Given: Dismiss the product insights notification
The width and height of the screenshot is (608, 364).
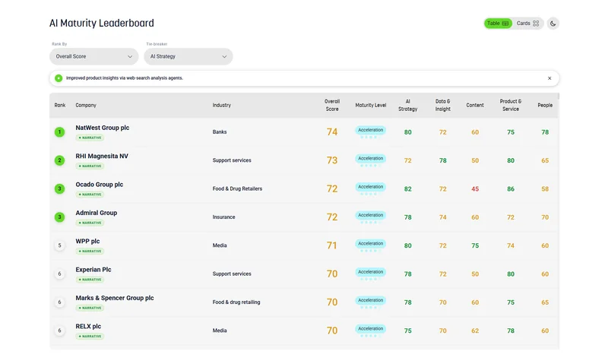Looking at the screenshot, I should click(x=549, y=78).
